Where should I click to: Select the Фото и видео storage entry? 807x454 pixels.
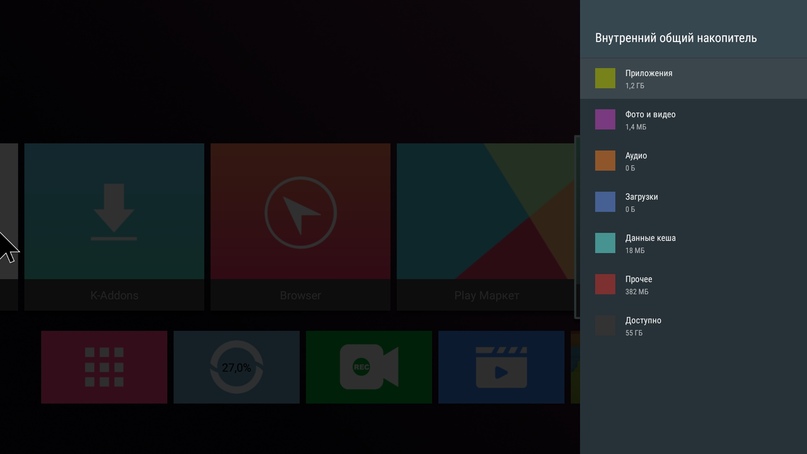(x=693, y=120)
